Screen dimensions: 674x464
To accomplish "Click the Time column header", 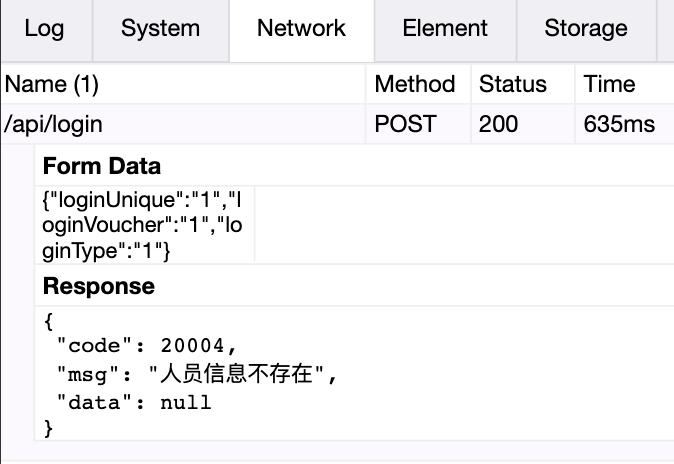I will point(610,84).
